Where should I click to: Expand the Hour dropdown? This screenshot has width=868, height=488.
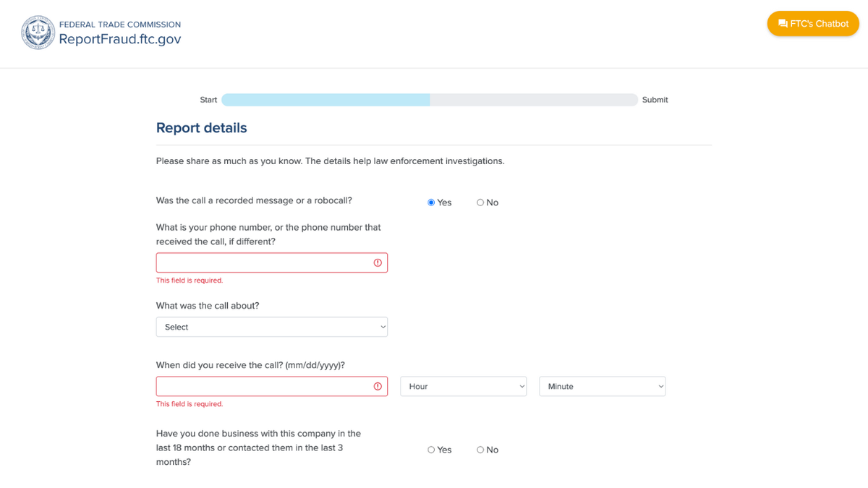pos(463,387)
